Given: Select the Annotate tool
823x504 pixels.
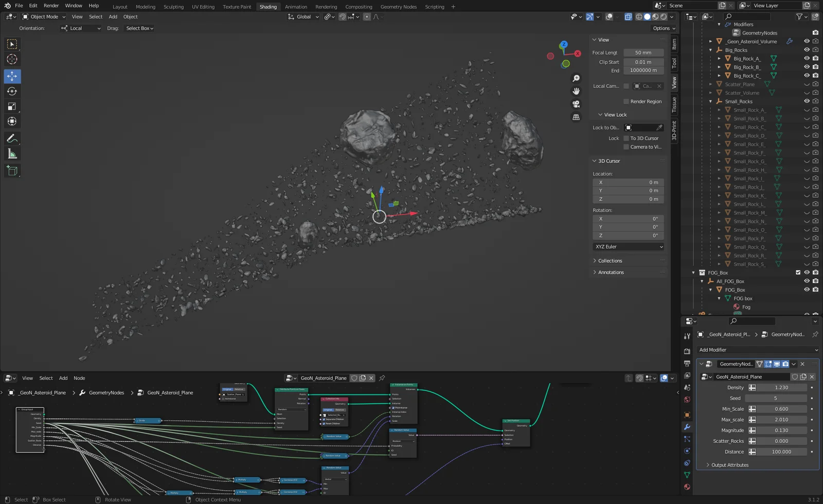Looking at the screenshot, I should coord(12,138).
